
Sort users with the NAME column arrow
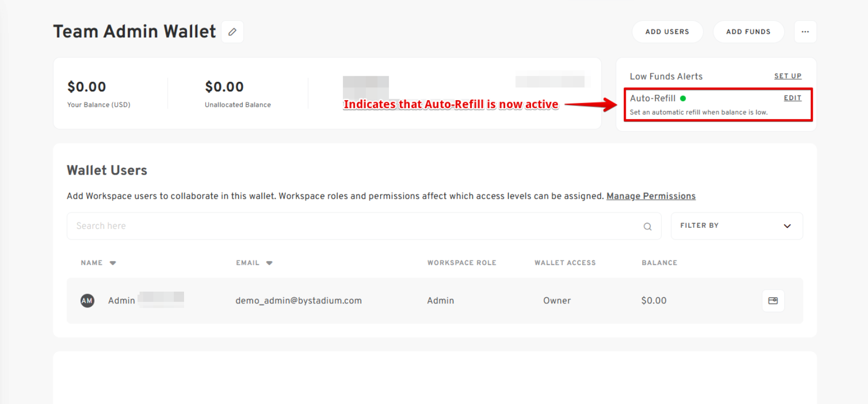(x=113, y=263)
